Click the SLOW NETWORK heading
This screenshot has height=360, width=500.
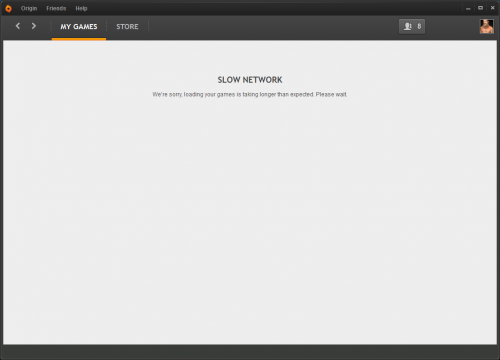pyautogui.click(x=250, y=80)
